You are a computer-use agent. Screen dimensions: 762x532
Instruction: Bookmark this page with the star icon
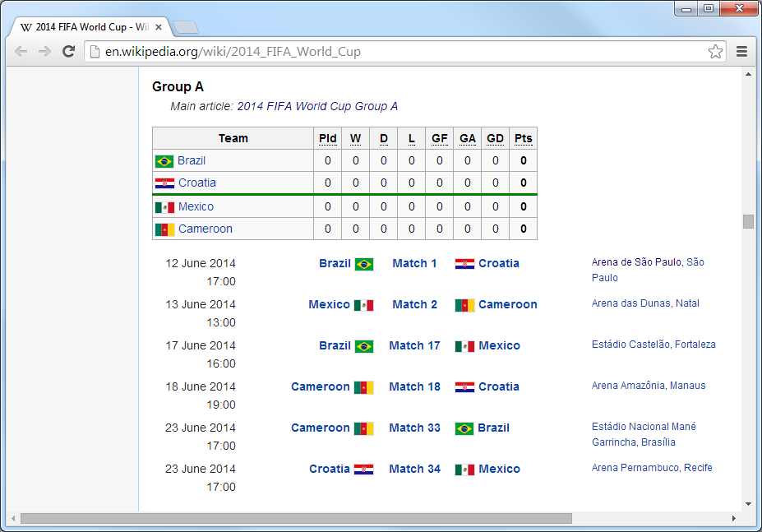click(x=715, y=52)
